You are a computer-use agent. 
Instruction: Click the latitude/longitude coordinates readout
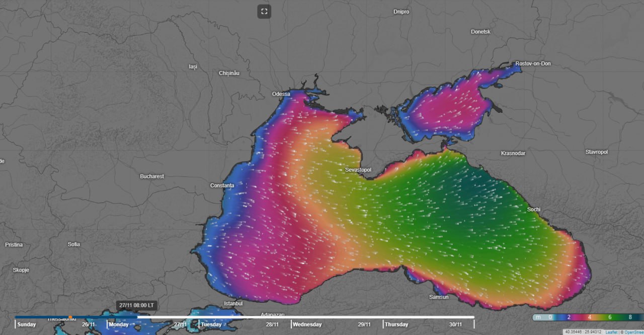pos(583,332)
